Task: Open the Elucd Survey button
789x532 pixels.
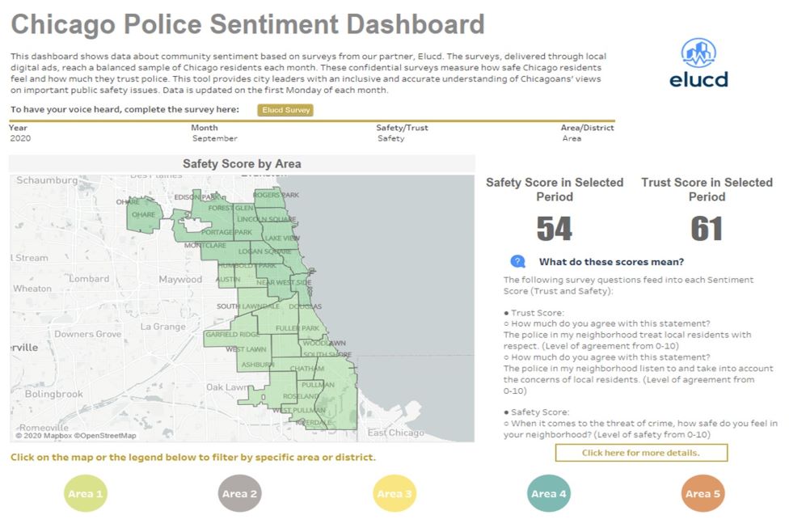Action: [x=285, y=110]
